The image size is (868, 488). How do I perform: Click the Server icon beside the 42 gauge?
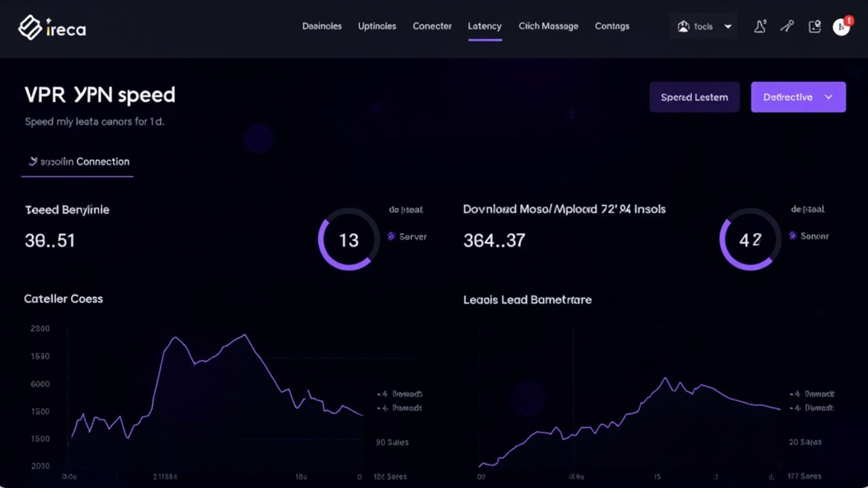click(793, 236)
